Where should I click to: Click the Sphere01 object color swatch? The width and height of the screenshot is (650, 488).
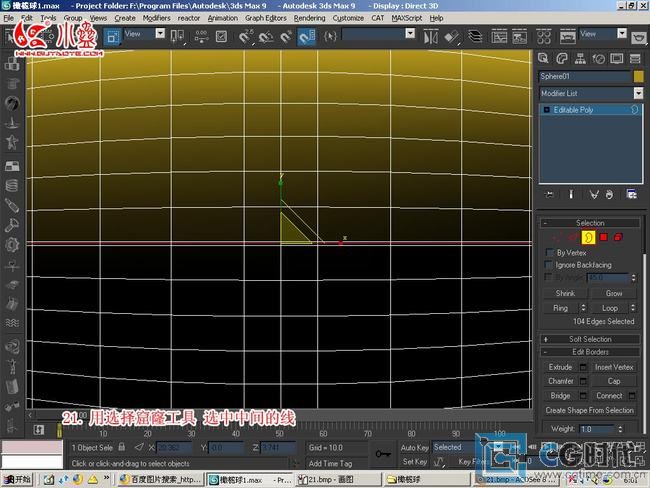coord(638,76)
